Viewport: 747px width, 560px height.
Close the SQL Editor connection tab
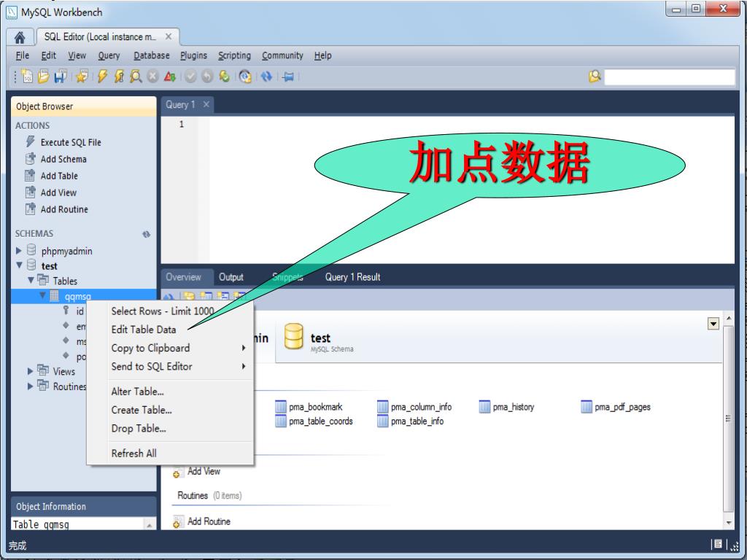pos(169,36)
